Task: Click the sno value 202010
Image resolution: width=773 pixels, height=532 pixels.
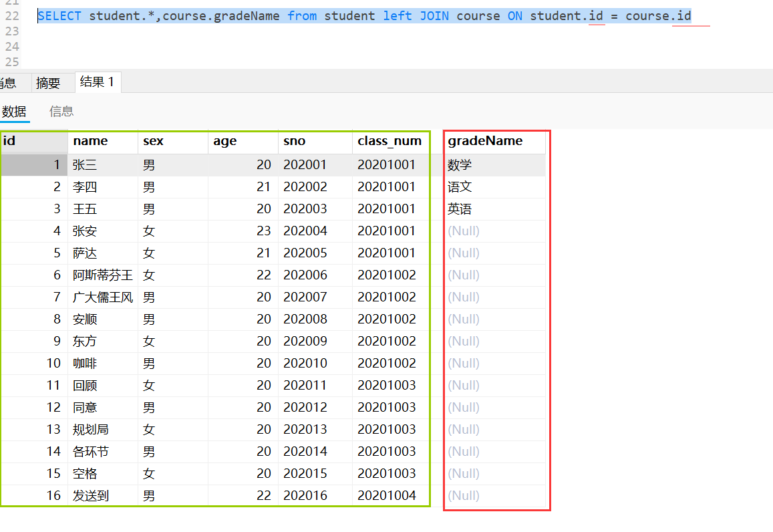Action: [x=315, y=364]
